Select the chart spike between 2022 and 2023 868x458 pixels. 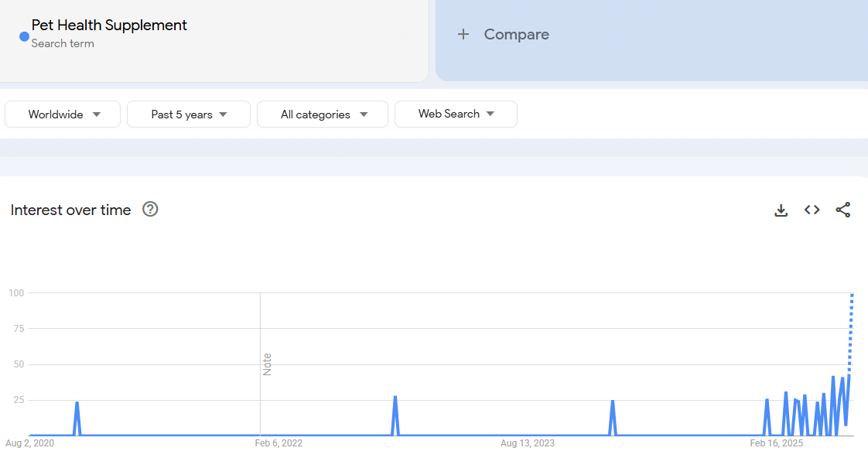click(x=395, y=398)
